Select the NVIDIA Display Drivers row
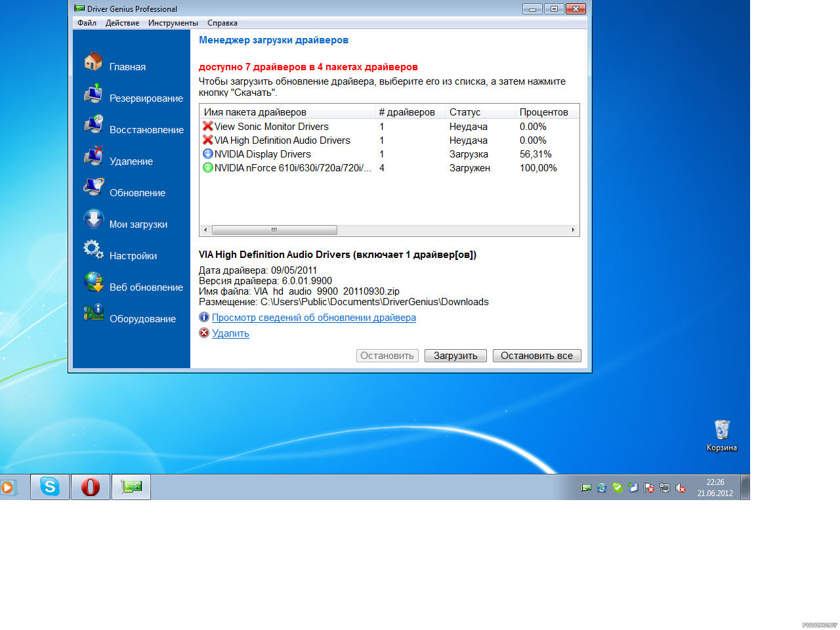Image resolution: width=840 pixels, height=630 pixels. pyautogui.click(x=389, y=154)
